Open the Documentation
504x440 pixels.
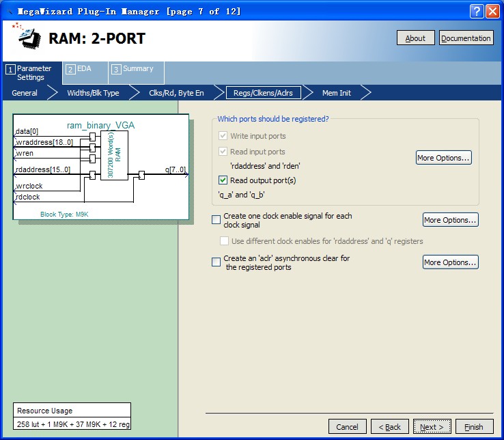[x=466, y=38]
